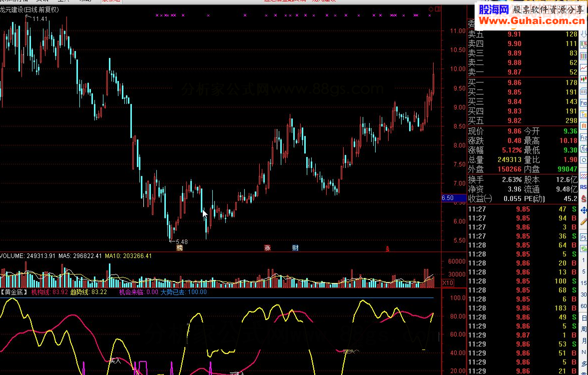Click the F10 company info icon

pyautogui.click(x=584, y=103)
